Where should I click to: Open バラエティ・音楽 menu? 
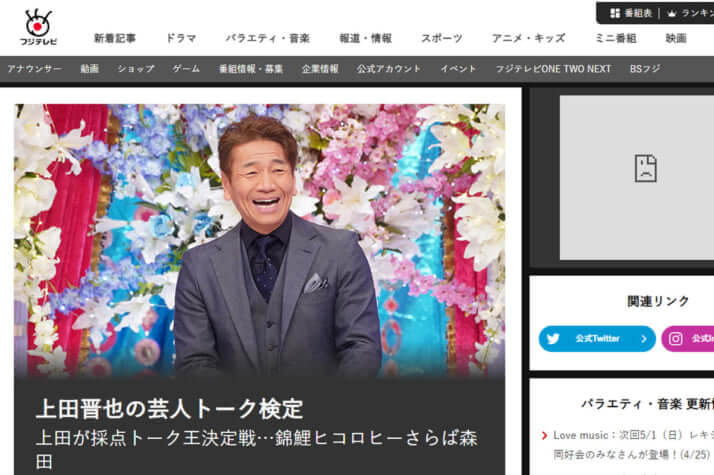point(268,38)
